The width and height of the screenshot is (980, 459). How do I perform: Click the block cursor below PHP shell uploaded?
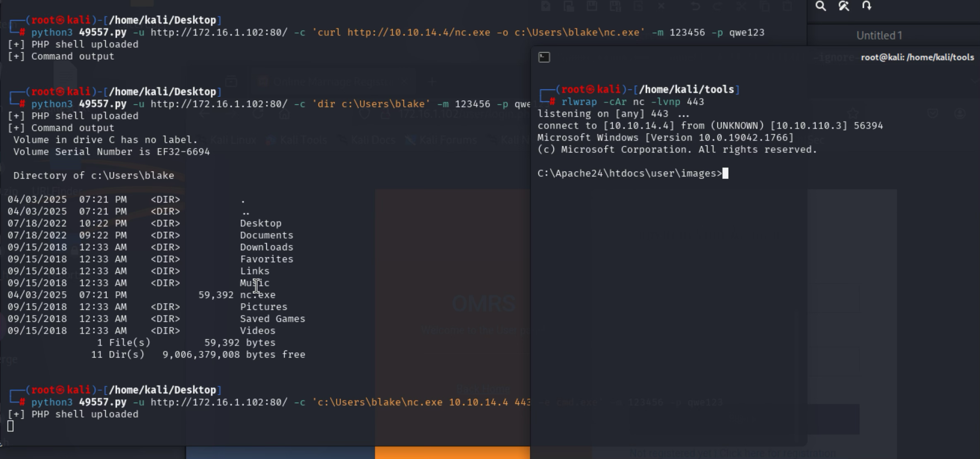[x=10, y=426]
